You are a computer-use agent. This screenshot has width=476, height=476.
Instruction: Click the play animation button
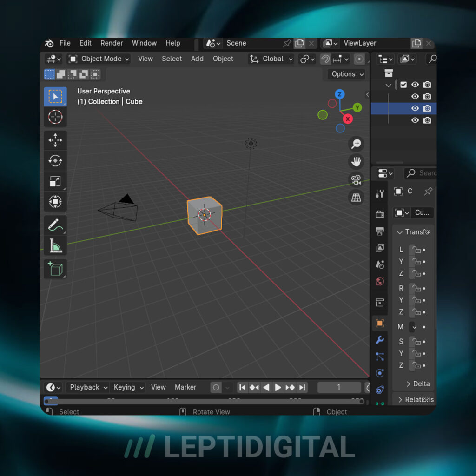coord(278,388)
